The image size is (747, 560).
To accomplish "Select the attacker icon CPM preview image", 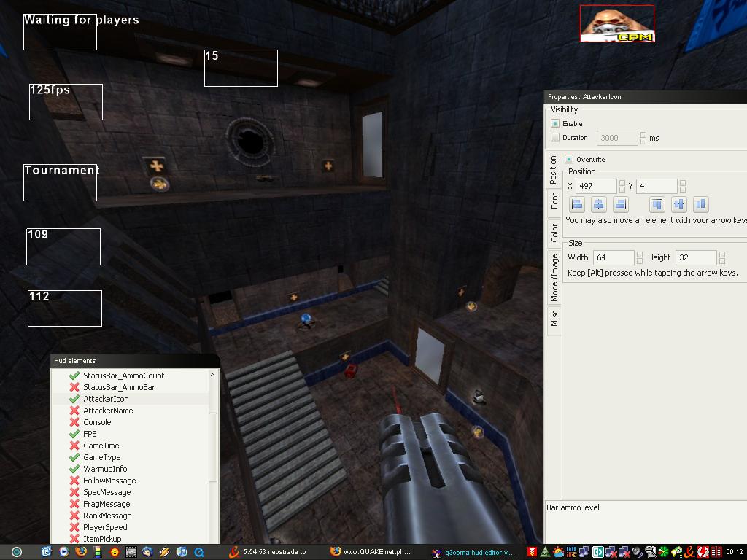I will (x=617, y=23).
